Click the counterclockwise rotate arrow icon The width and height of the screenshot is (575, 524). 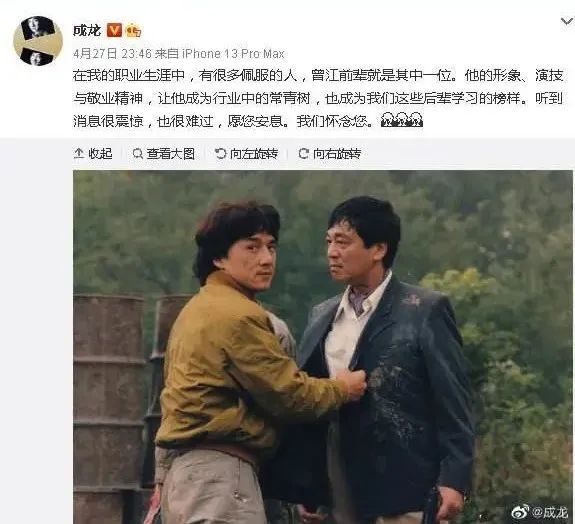pos(220,154)
